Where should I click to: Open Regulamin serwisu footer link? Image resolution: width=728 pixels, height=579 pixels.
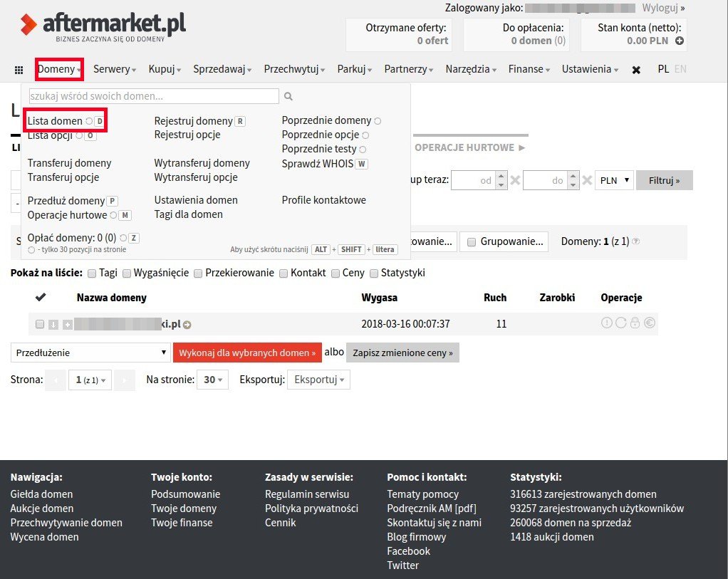(307, 494)
